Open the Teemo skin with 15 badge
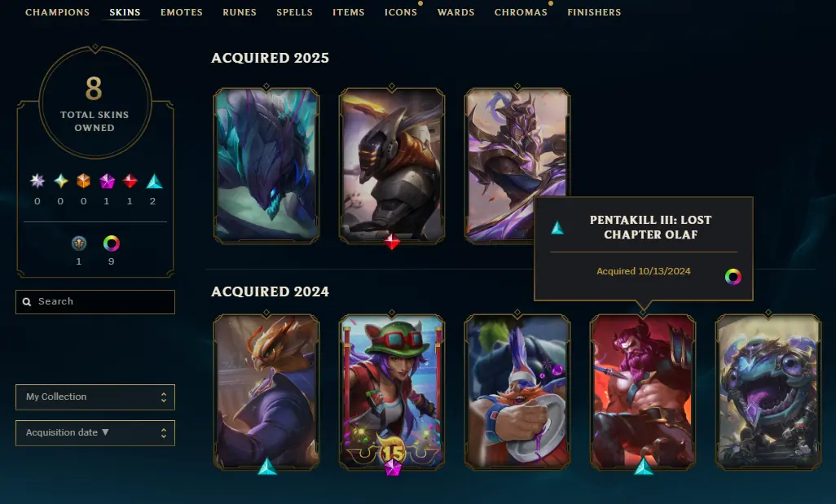Image resolution: width=836 pixels, height=504 pixels. click(x=392, y=392)
